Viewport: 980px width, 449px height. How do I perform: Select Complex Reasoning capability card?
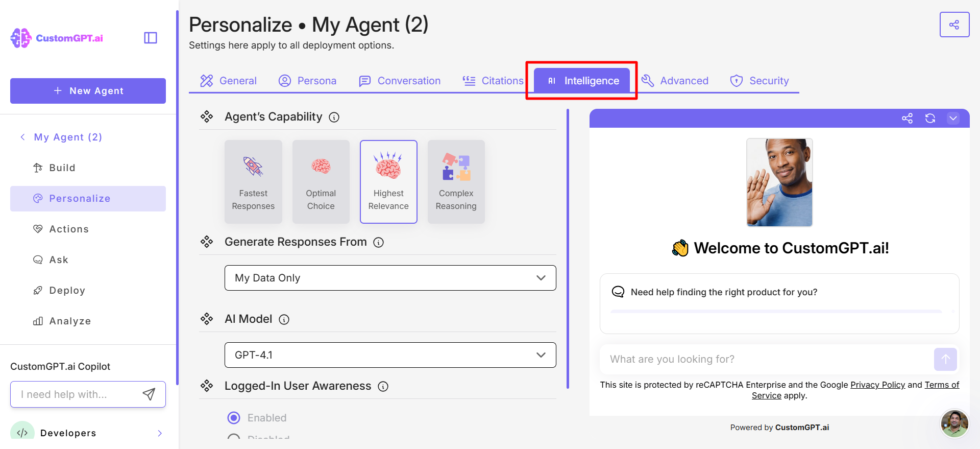click(x=456, y=182)
